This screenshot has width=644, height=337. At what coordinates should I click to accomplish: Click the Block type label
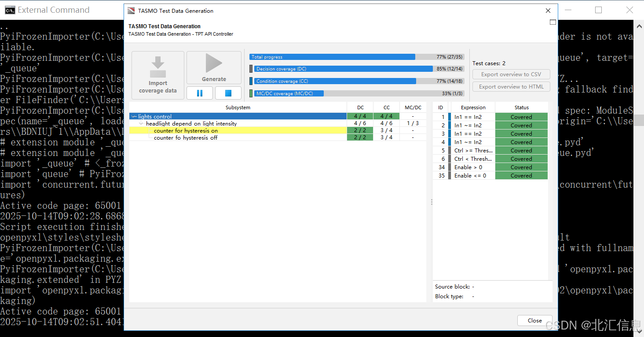tap(449, 296)
